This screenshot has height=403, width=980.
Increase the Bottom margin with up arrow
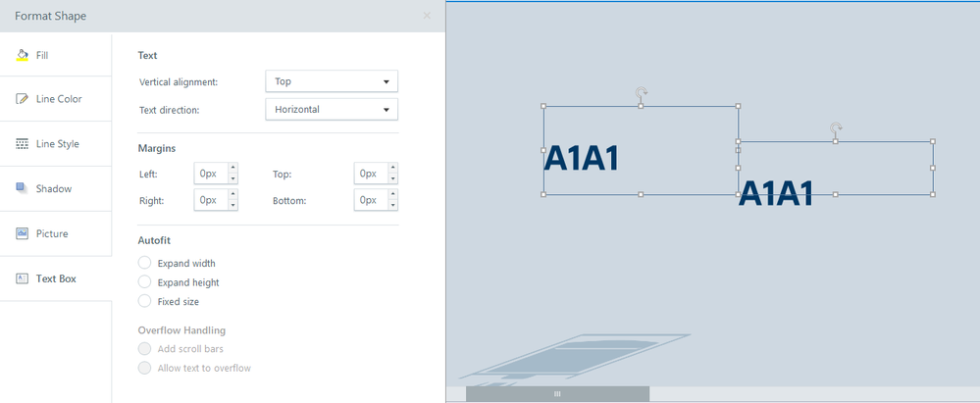(x=393, y=194)
